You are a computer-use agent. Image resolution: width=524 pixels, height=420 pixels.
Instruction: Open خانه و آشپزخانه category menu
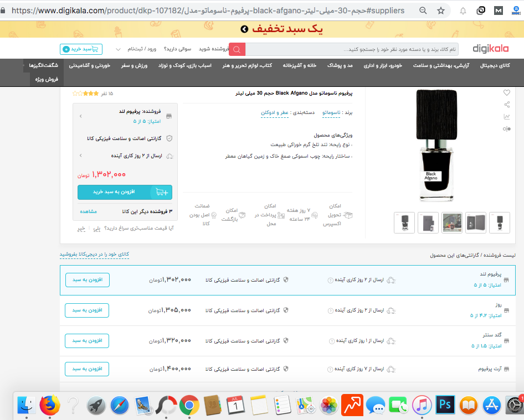point(300,65)
